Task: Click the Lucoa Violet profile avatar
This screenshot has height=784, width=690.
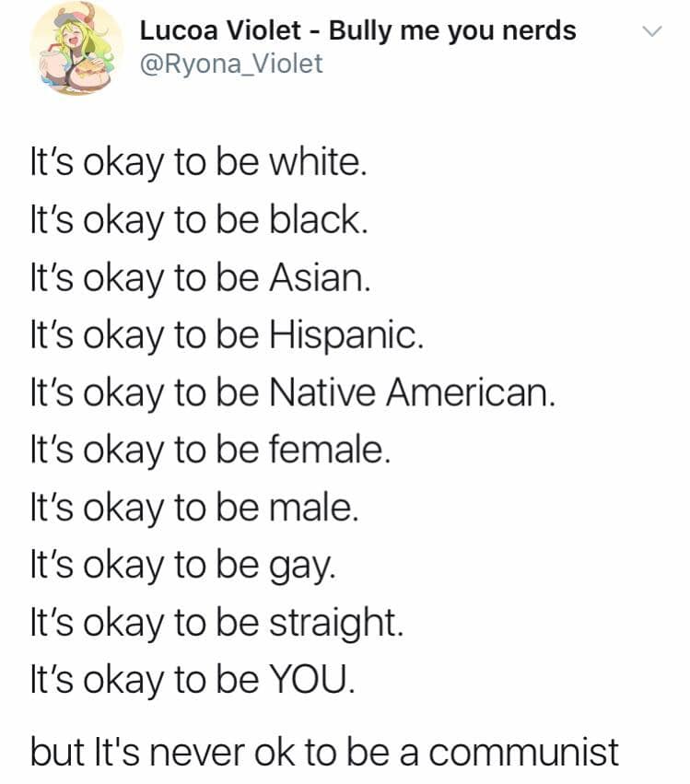Action: (x=76, y=48)
